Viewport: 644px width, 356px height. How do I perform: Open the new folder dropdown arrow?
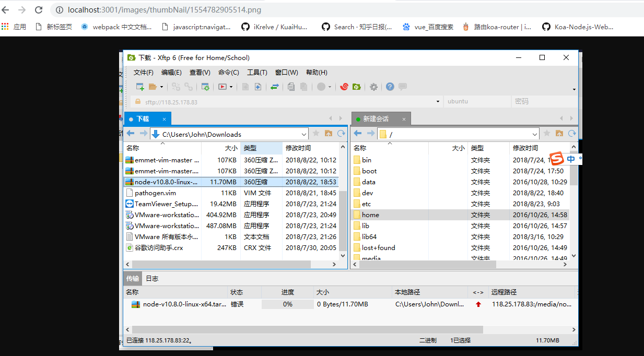161,86
